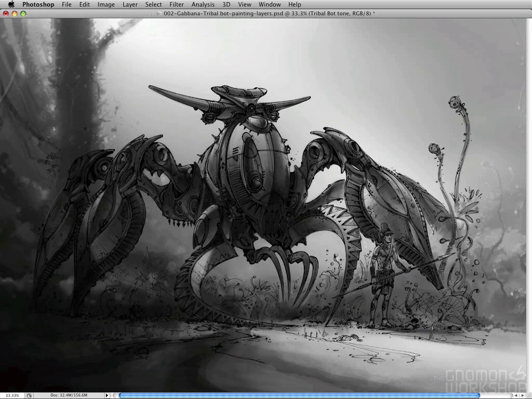Click the document proxy icon in title bar
The width and height of the screenshot is (532, 399).
coord(159,14)
